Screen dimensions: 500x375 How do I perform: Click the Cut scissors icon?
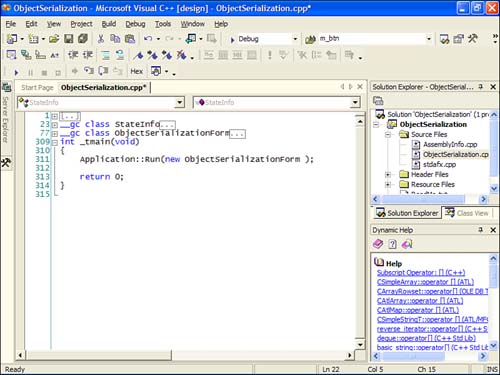click(100, 39)
